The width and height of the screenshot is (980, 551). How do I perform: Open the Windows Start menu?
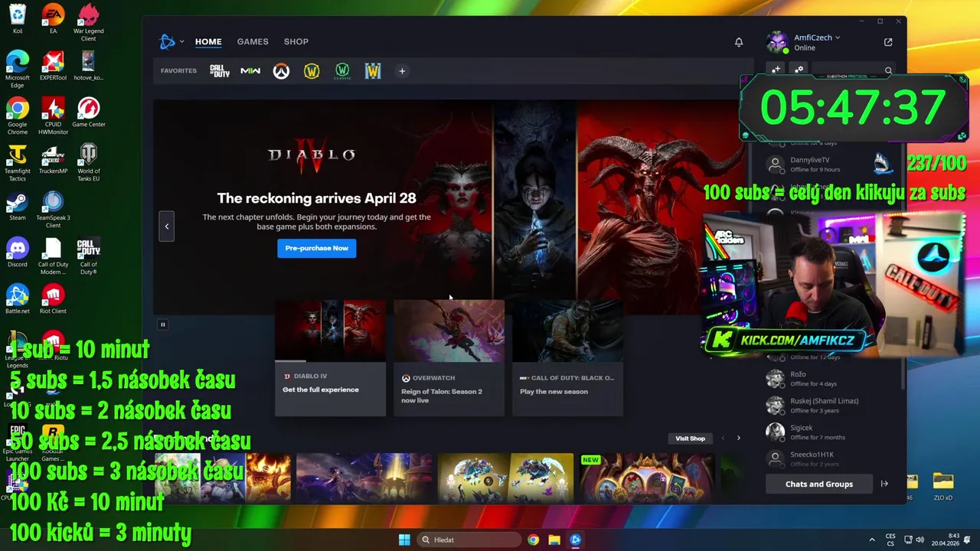[404, 540]
